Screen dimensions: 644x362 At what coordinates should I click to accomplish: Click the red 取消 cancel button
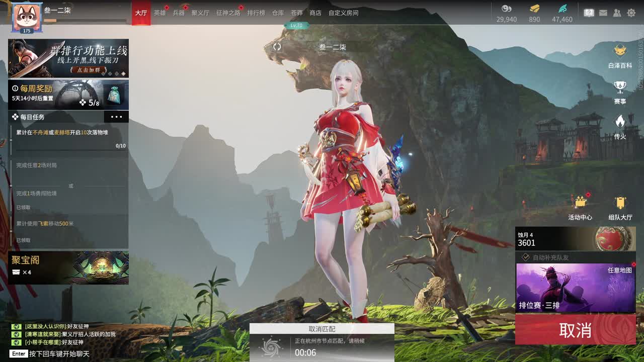point(575,330)
